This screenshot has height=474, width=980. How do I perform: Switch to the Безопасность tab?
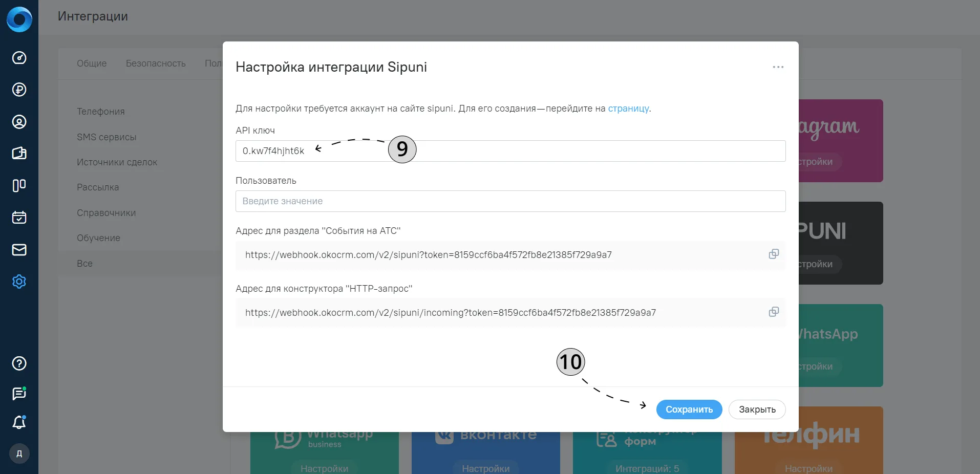tap(156, 63)
